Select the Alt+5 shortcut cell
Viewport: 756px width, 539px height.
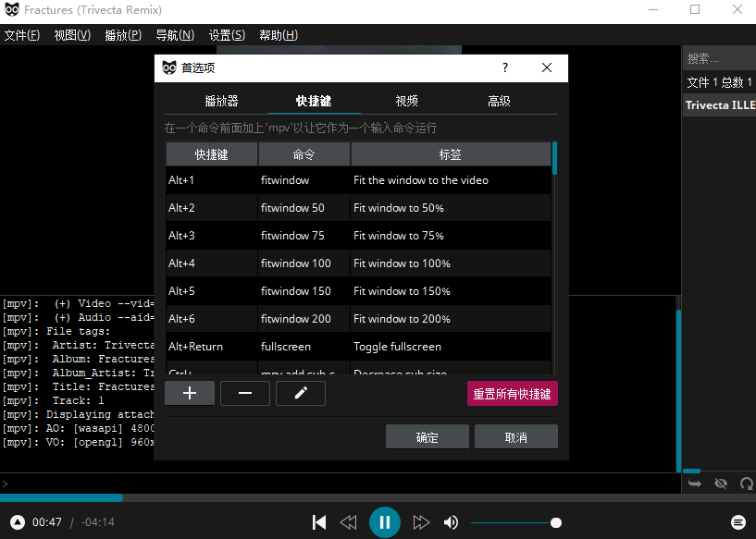212,291
